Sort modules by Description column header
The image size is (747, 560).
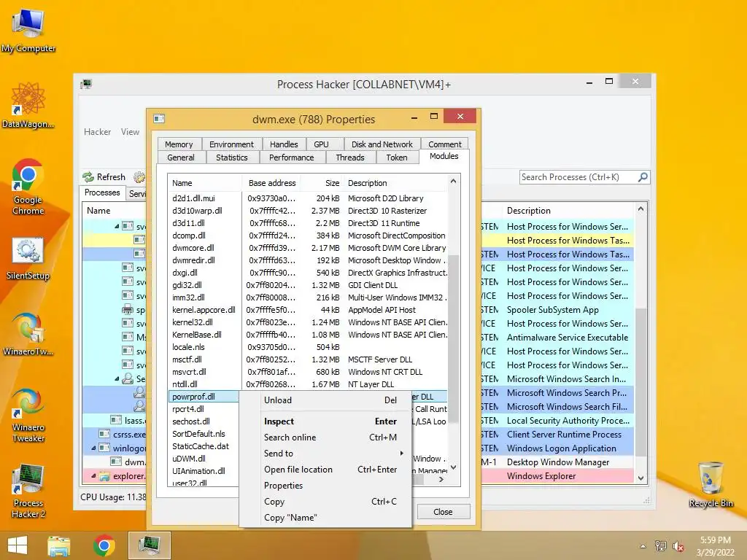395,183
